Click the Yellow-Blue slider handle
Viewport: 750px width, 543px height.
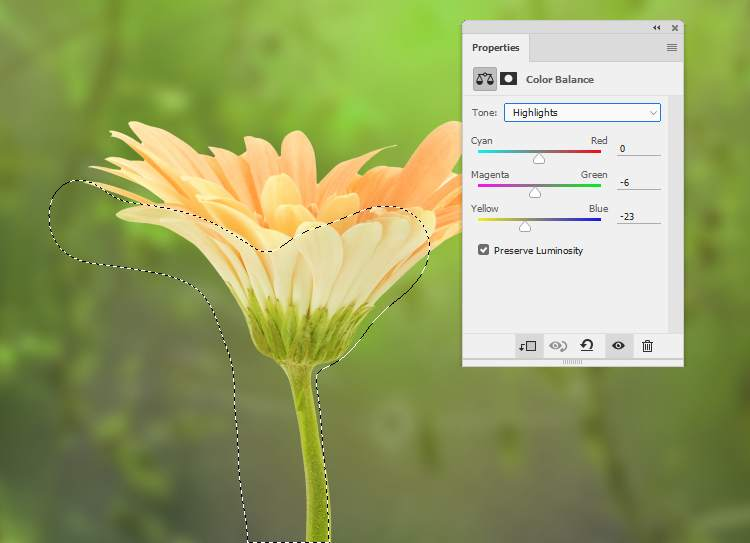tap(525, 226)
